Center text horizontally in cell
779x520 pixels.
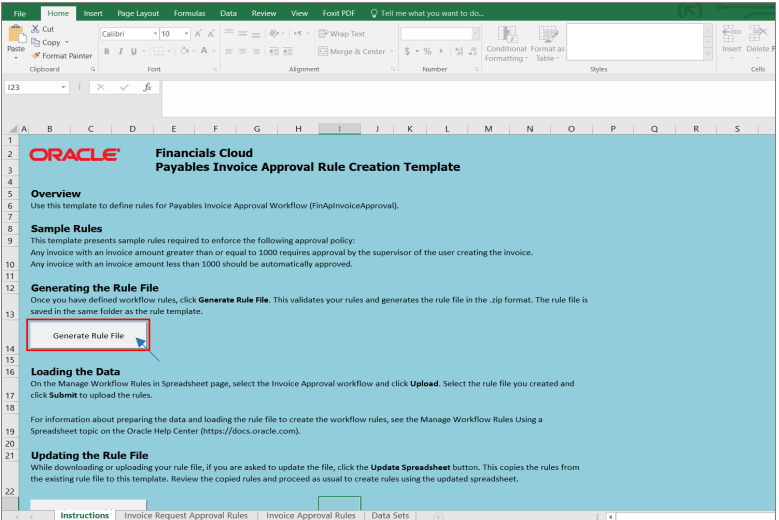[242, 51]
